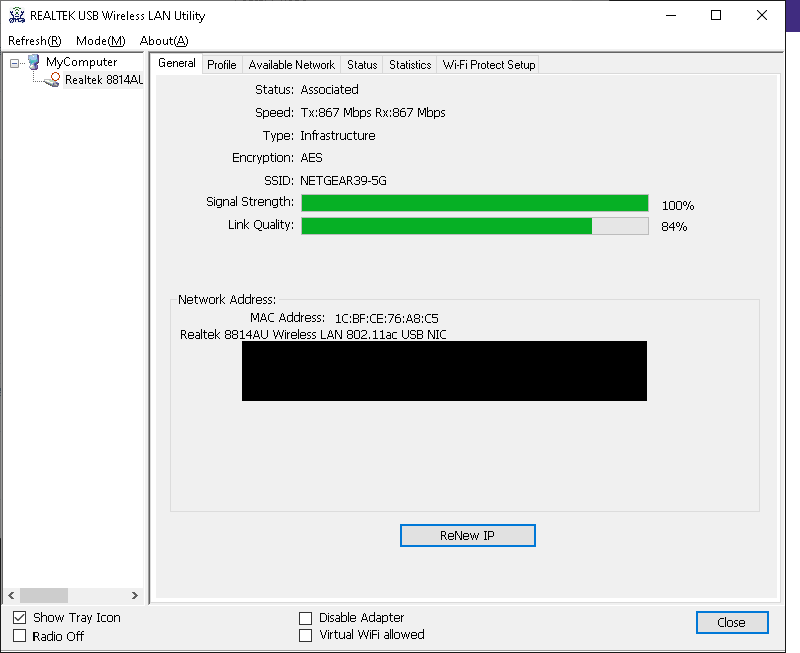The image size is (800, 653).
Task: Click the Associated status value
Action: click(x=330, y=90)
